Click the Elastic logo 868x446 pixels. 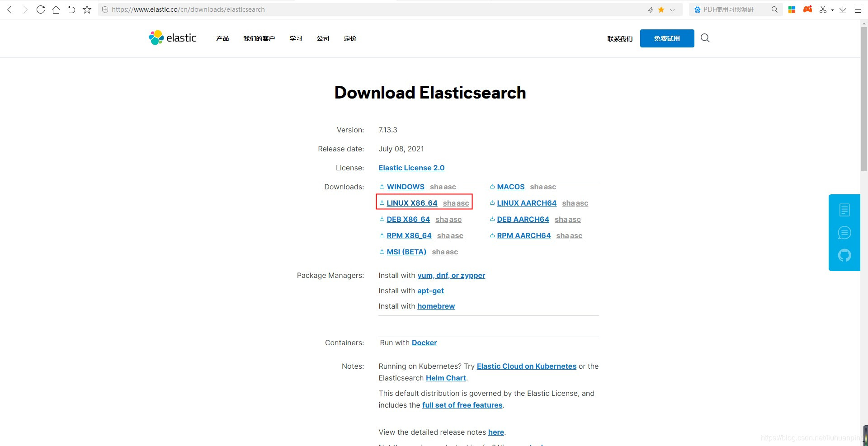tap(172, 38)
